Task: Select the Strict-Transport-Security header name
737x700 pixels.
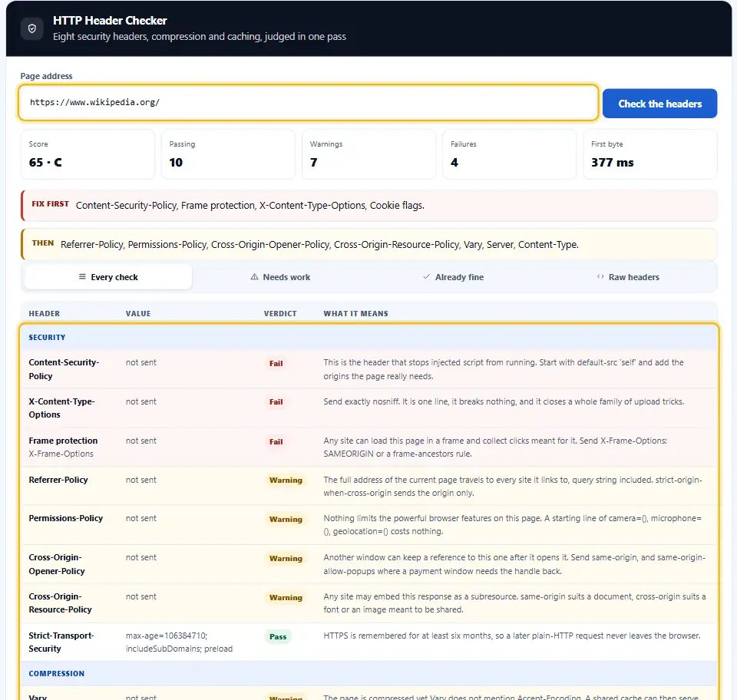Action: click(61, 642)
